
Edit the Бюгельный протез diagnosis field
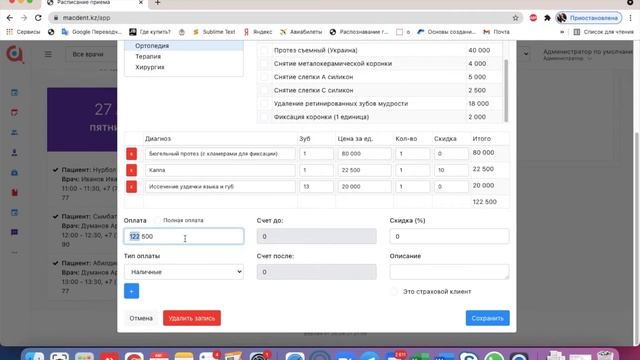[x=220, y=154]
